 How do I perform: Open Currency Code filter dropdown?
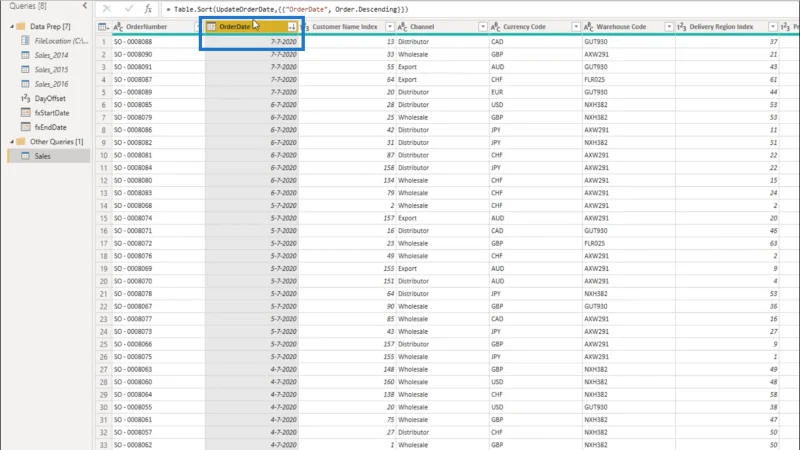point(576,27)
